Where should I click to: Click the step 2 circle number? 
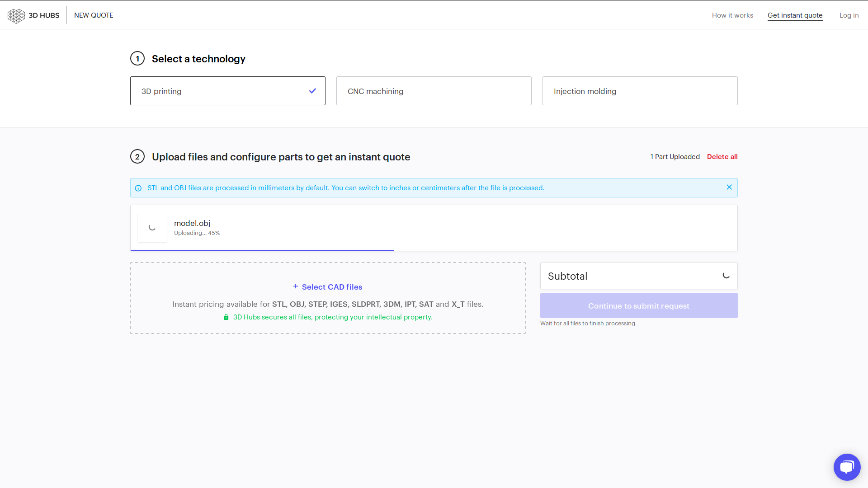coord(137,156)
